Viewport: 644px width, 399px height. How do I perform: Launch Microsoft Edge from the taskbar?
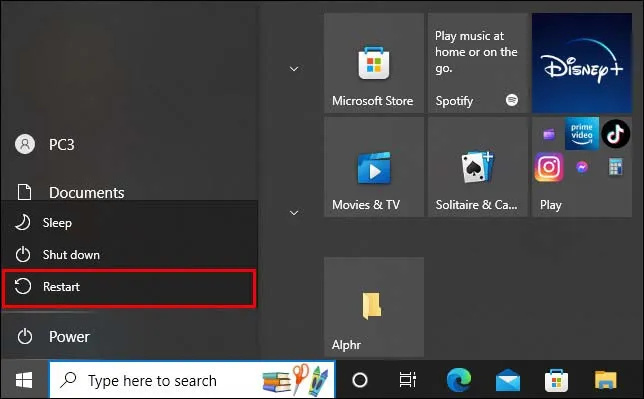pyautogui.click(x=459, y=380)
